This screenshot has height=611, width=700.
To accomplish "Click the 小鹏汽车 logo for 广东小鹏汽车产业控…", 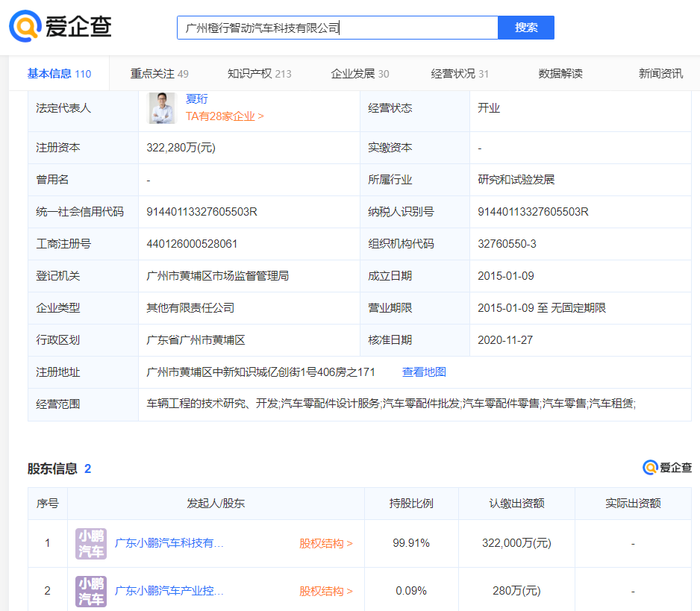I will pos(91,592).
